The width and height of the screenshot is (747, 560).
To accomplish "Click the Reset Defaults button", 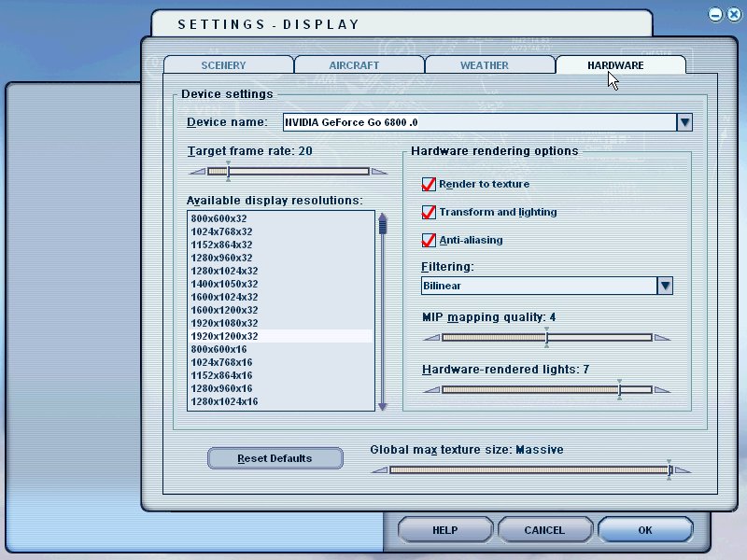I will (275, 458).
